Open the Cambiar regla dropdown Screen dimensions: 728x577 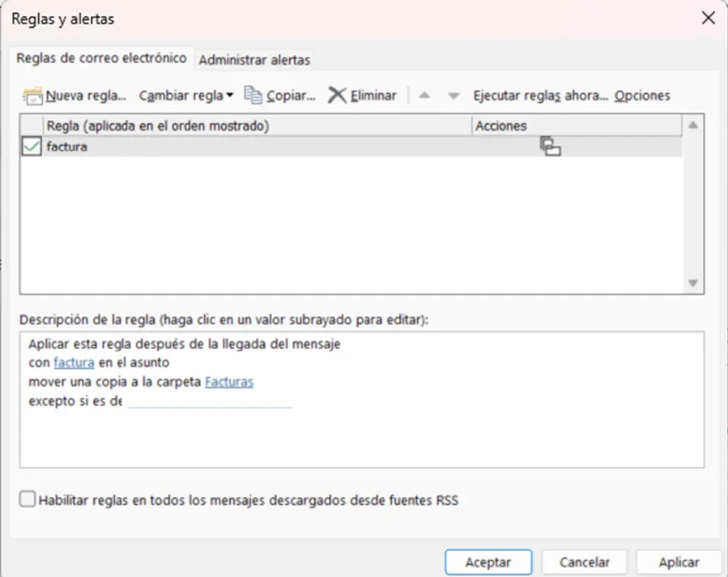click(x=186, y=96)
